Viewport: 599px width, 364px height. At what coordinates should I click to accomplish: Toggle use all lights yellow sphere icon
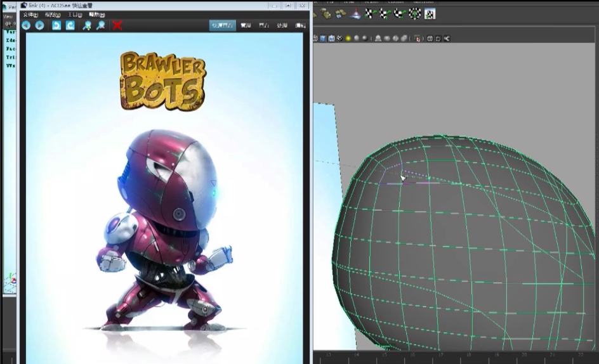click(x=348, y=39)
